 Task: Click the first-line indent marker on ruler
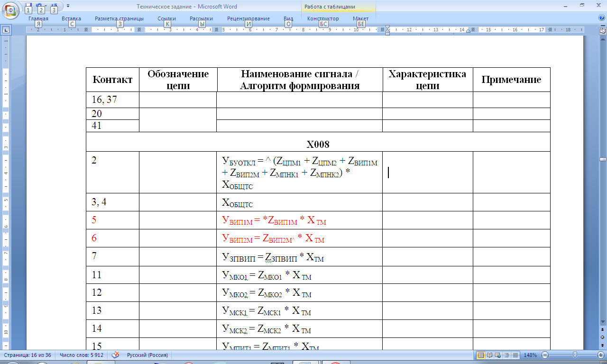[387, 27]
